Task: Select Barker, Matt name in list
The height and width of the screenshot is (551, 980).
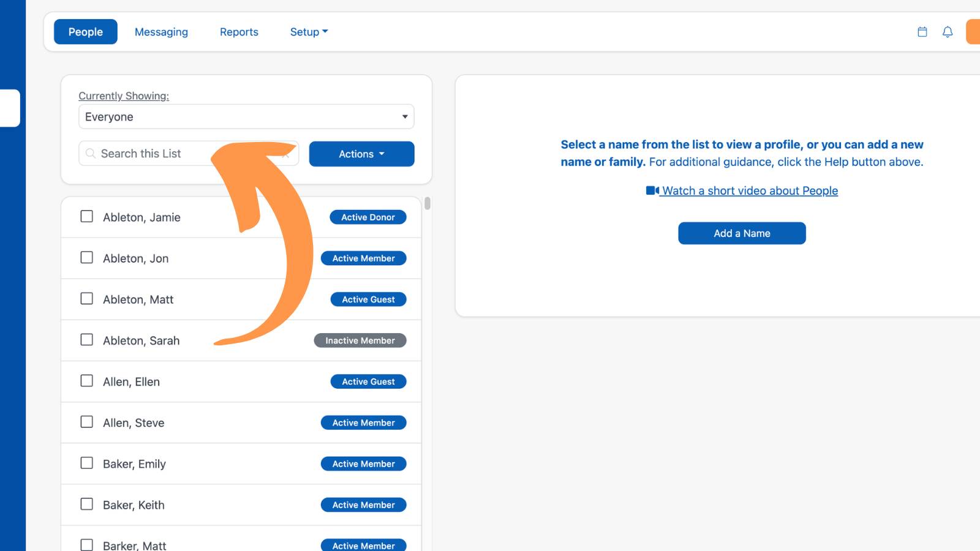Action: [134, 545]
